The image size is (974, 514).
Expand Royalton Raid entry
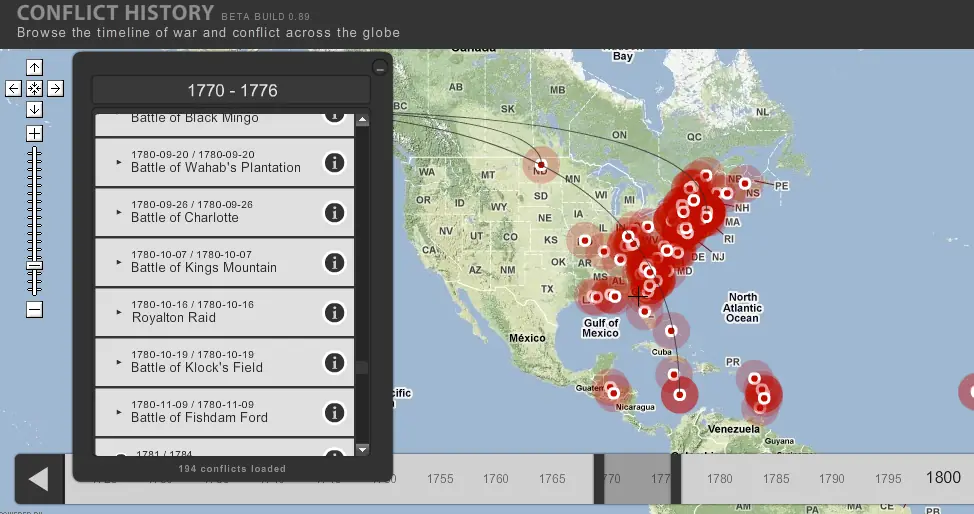(x=119, y=312)
